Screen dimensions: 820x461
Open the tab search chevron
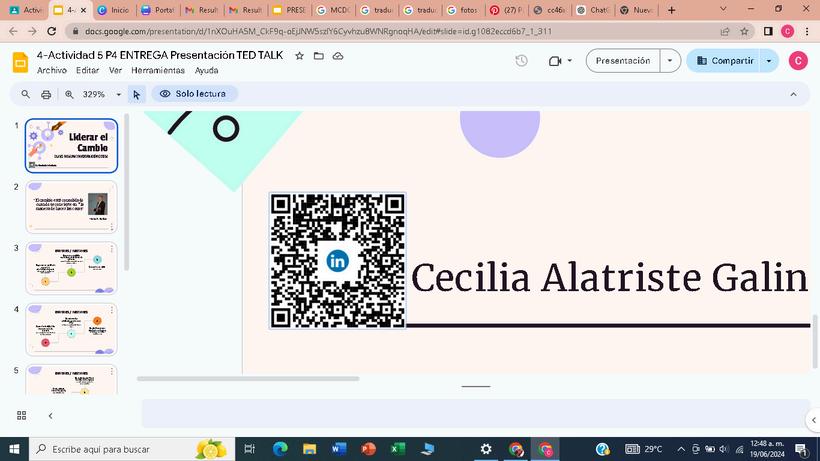723,9
